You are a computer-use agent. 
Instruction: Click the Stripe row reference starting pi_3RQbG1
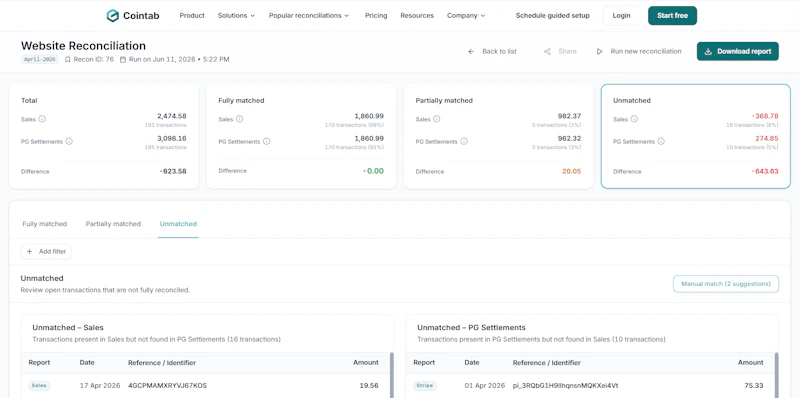[565, 386]
